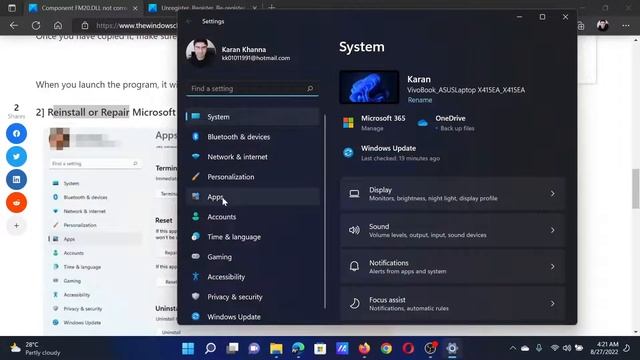Image resolution: width=640 pixels, height=360 pixels.
Task: Click the Display monitor icon
Action: coord(354,194)
